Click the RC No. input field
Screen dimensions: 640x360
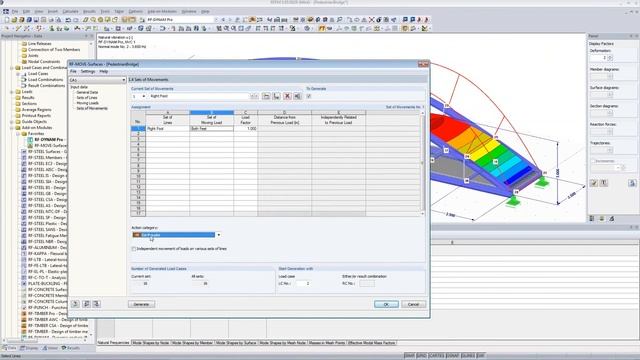[367, 283]
